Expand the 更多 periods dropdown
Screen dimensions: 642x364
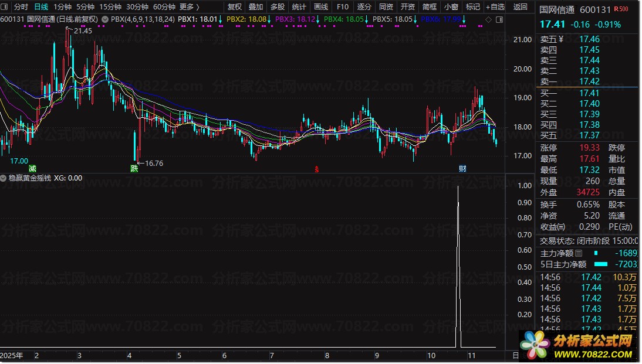tap(189, 7)
